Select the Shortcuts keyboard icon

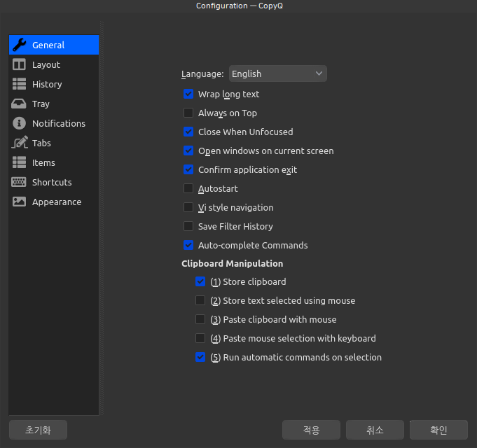pos(20,182)
